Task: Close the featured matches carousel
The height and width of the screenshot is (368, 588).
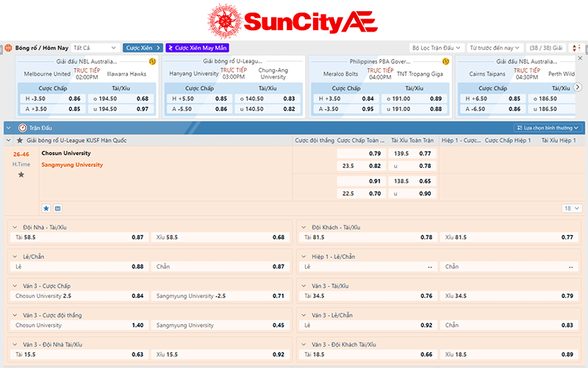Action: tap(580, 58)
